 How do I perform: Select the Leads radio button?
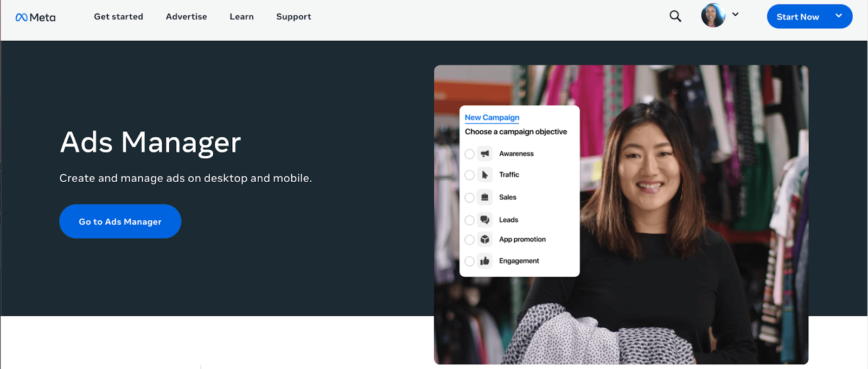coord(470,220)
